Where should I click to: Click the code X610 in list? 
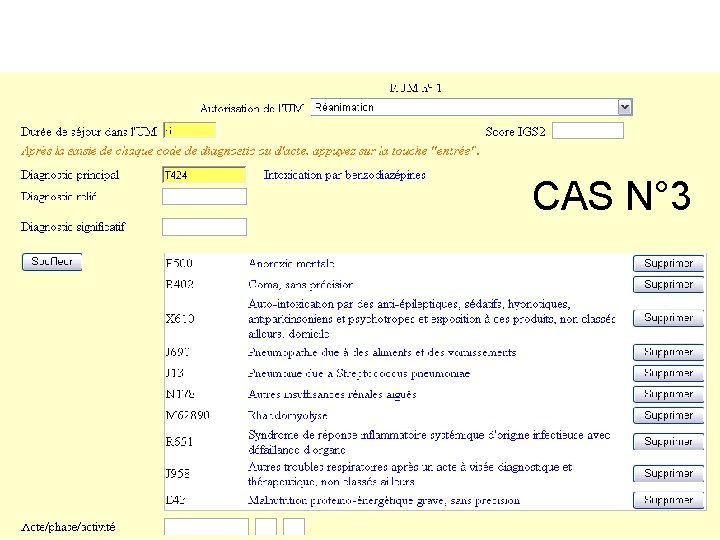coord(180,319)
